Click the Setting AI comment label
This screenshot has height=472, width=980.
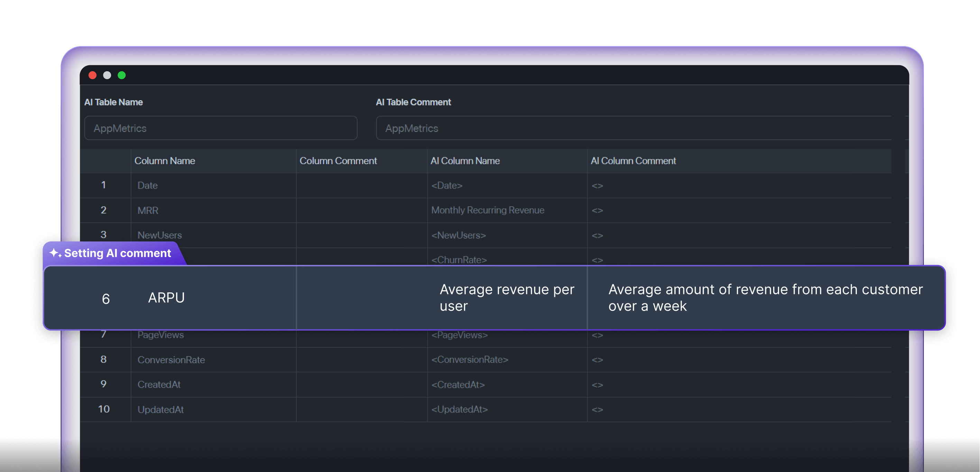(x=118, y=253)
